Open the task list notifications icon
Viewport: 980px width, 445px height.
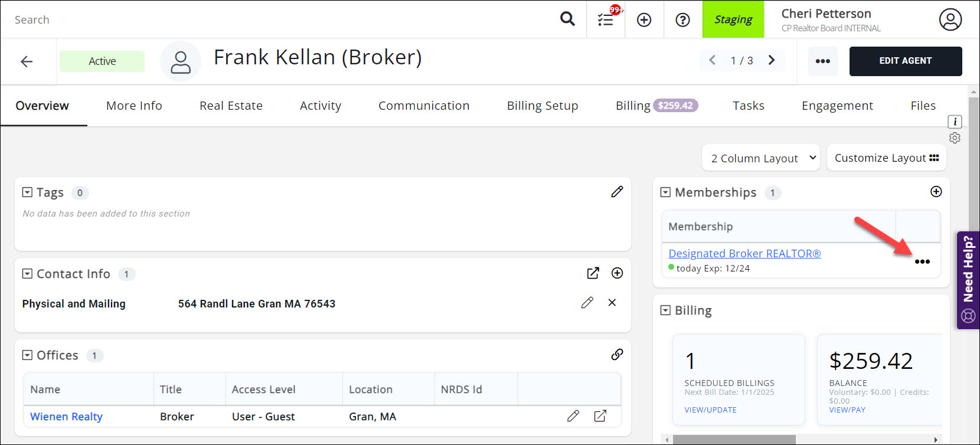[x=606, y=20]
